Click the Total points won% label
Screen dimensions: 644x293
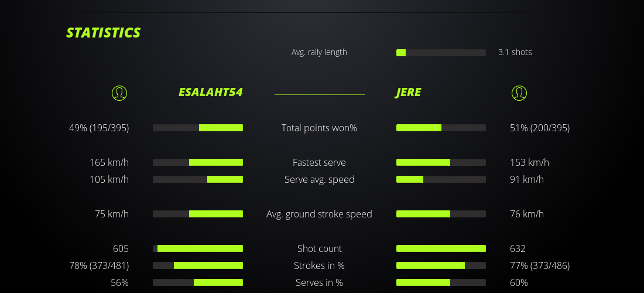coord(319,128)
